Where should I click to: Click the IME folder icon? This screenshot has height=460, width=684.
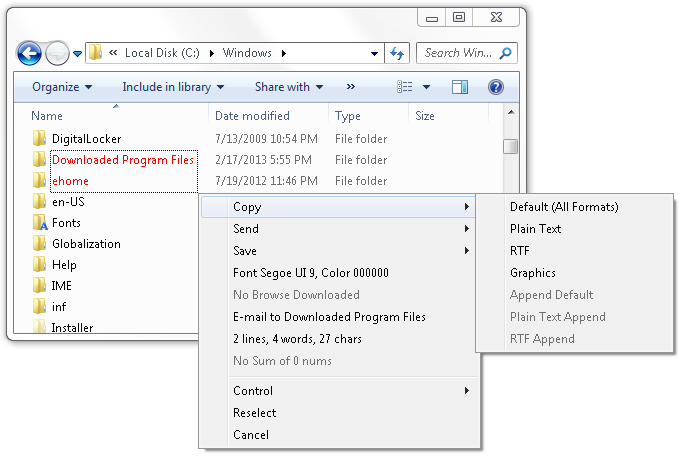[x=39, y=285]
